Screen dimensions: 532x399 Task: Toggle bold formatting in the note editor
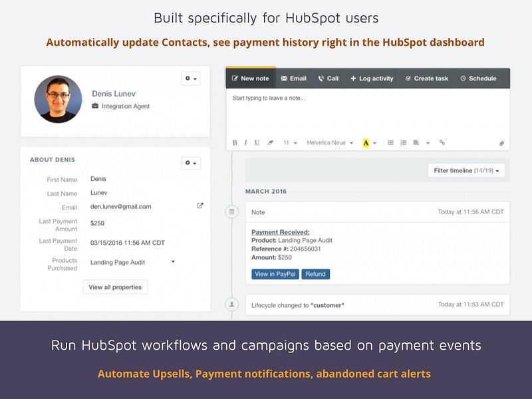(236, 142)
